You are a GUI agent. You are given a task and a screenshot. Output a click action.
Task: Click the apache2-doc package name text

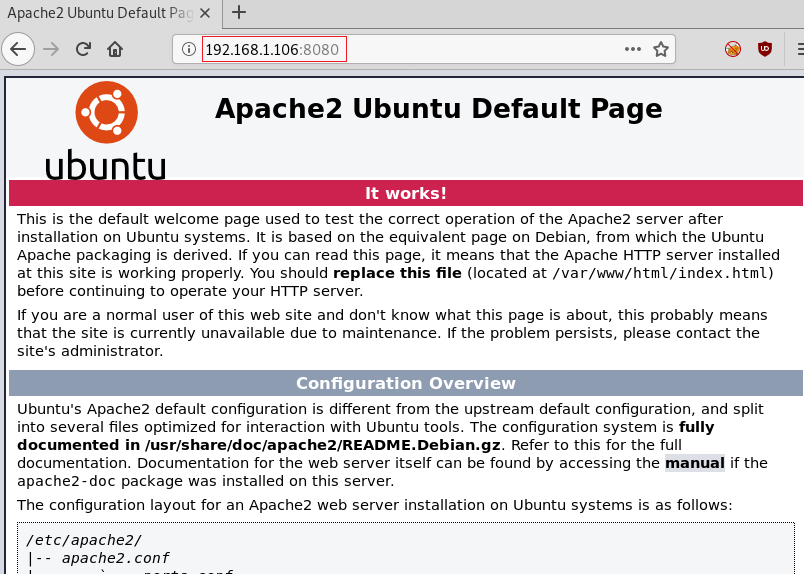click(x=66, y=481)
